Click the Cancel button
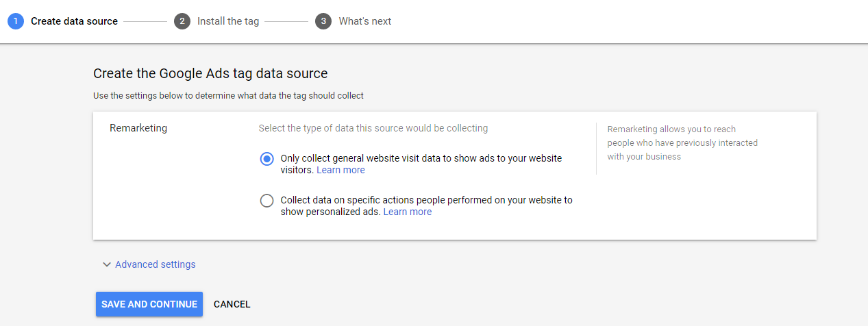The height and width of the screenshot is (326, 868). click(232, 304)
